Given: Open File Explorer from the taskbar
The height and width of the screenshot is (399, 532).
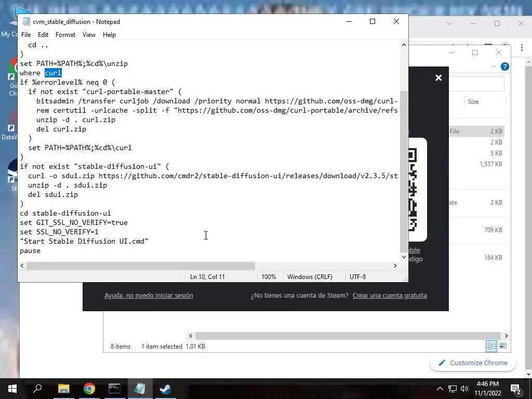Looking at the screenshot, I should click(x=63, y=389).
